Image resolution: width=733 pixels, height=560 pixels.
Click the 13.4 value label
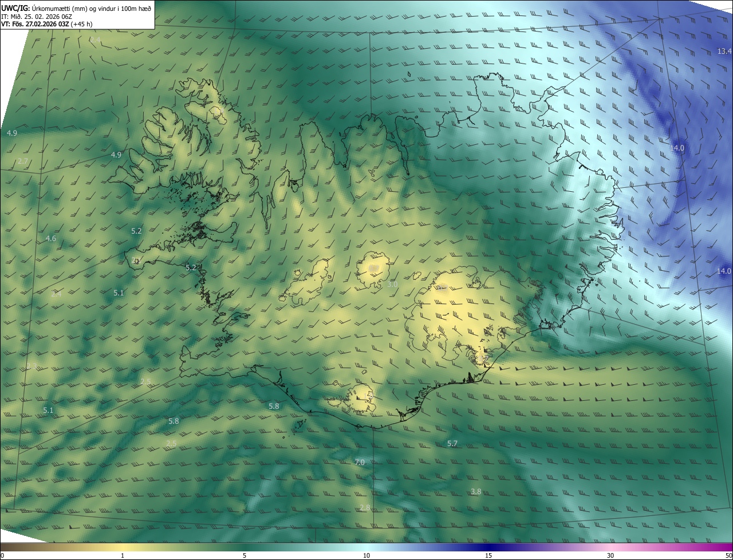coord(724,52)
